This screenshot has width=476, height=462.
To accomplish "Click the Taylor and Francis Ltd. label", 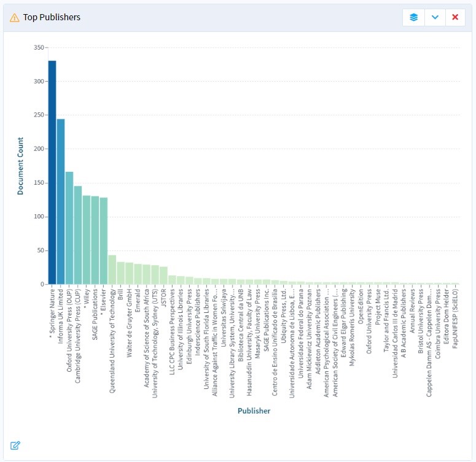I will point(386,320).
